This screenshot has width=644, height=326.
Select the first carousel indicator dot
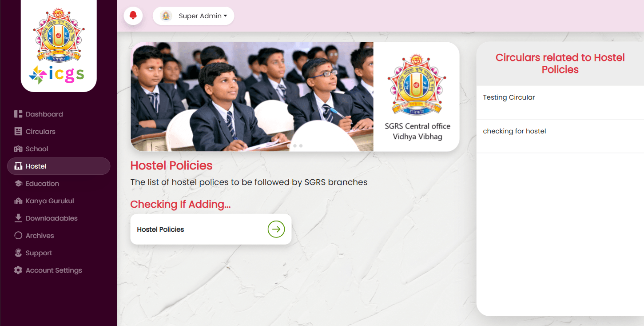pyautogui.click(x=289, y=145)
